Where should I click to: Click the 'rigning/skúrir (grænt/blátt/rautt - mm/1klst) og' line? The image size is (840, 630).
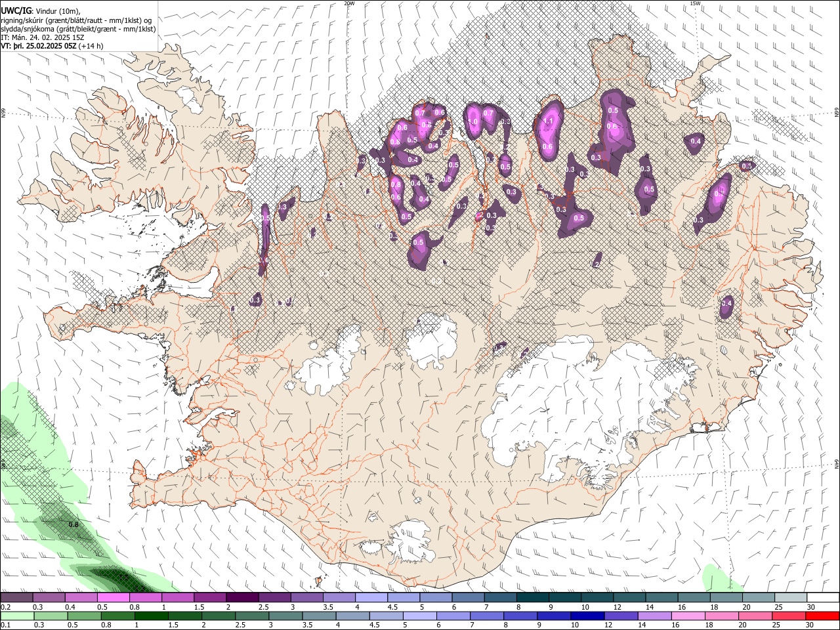click(75, 20)
